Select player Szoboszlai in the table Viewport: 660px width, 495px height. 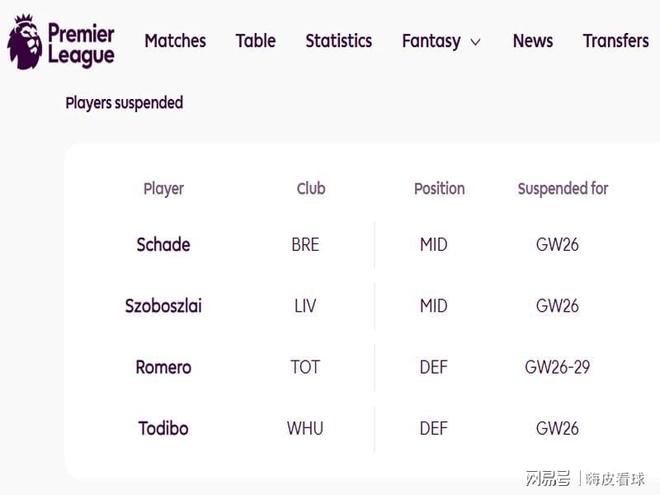163,306
